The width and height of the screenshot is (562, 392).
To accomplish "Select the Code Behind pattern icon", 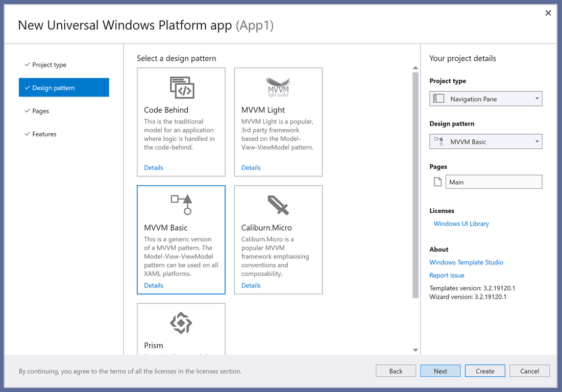I will (x=182, y=87).
